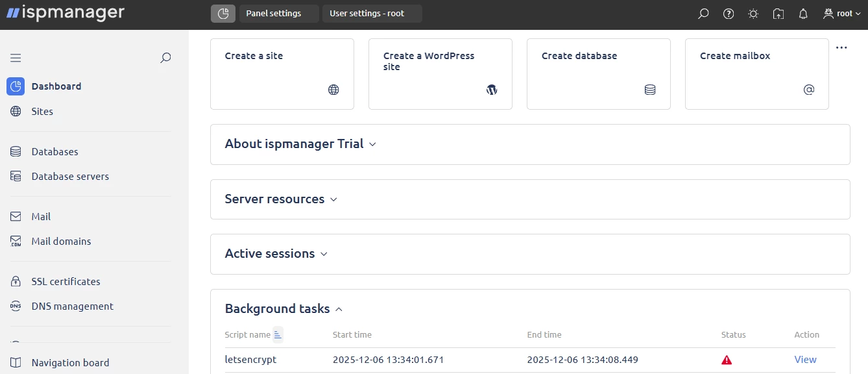The width and height of the screenshot is (868, 374).
Task: Click the Database servers icon in sidebar
Action: [15, 176]
